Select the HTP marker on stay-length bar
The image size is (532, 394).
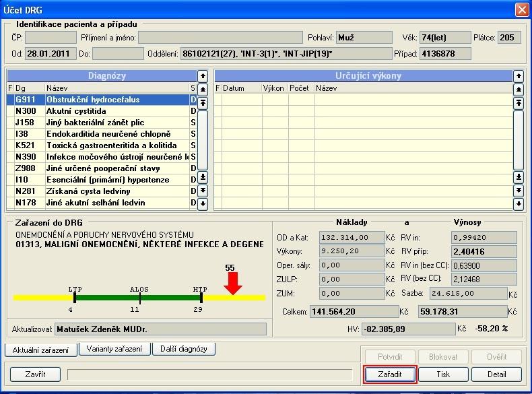click(x=201, y=298)
